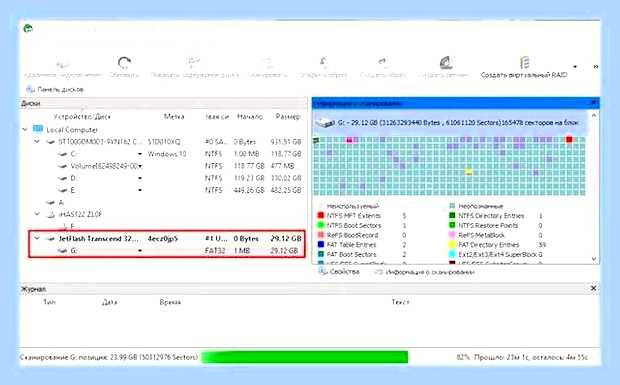Click the Размер column header
The width and height of the screenshot is (620, 385).
click(288, 117)
